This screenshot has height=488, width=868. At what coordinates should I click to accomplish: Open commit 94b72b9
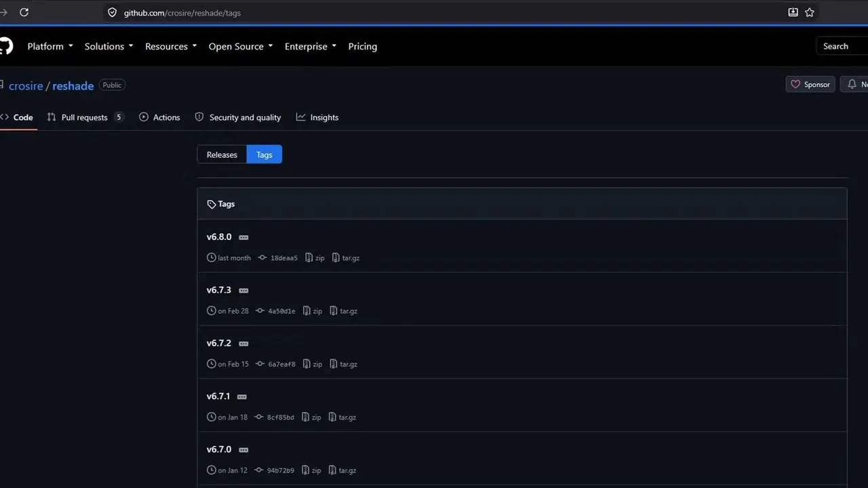click(x=275, y=470)
